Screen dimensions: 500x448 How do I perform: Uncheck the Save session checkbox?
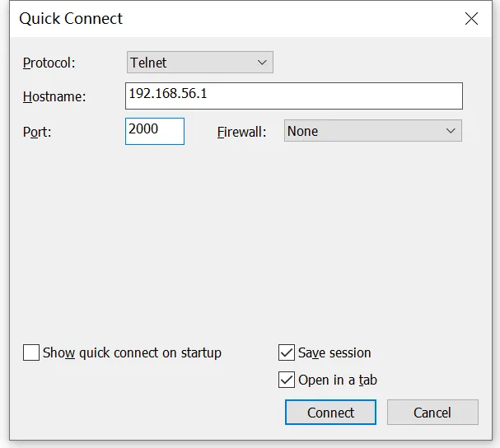(x=287, y=352)
